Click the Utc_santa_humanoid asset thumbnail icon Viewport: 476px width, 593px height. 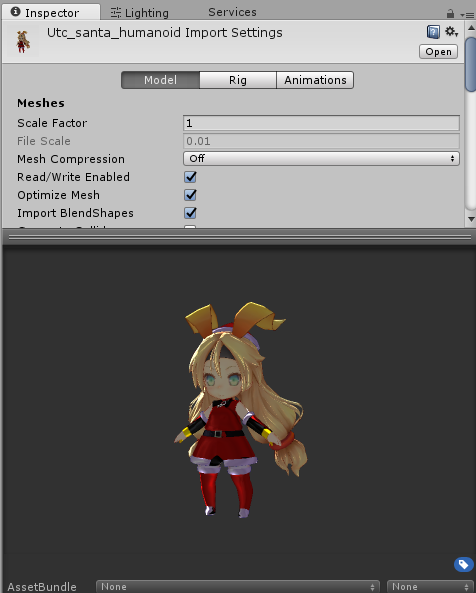pos(23,42)
